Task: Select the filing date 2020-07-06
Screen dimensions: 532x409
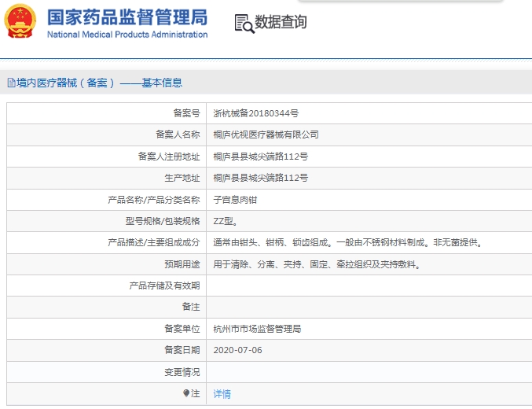Action: (237, 350)
